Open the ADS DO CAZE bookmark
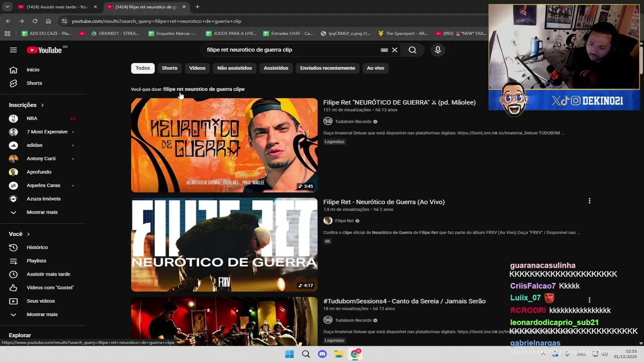The height and width of the screenshot is (362, 644). (x=47, y=34)
